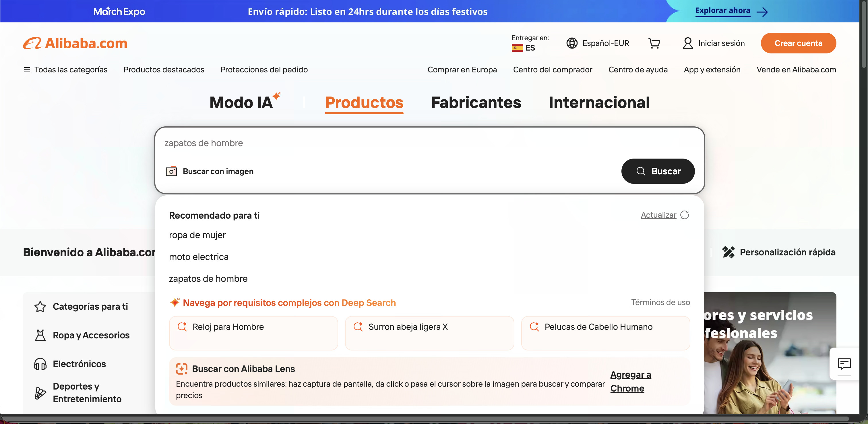Click the Alibaba Lens scan icon
The height and width of the screenshot is (424, 868).
[x=182, y=369]
